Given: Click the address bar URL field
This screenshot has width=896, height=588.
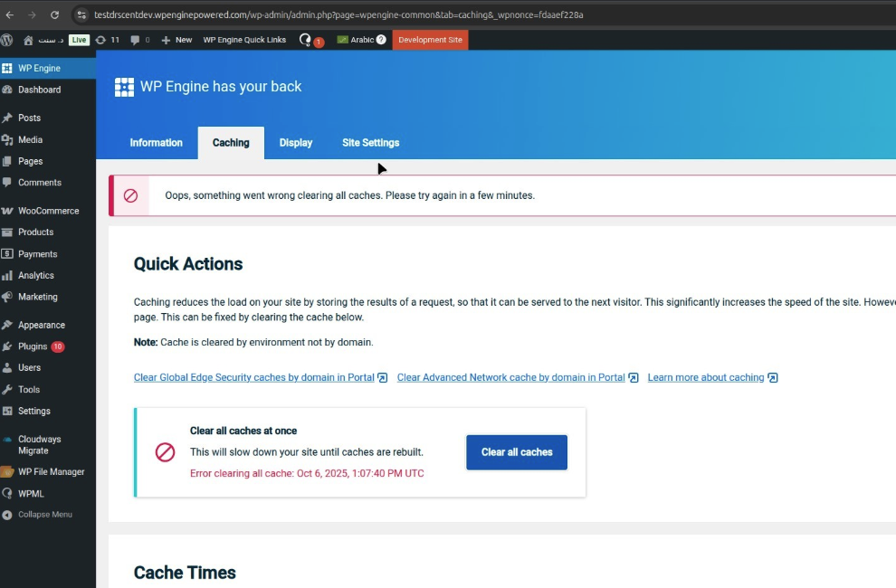Looking at the screenshot, I should pos(338,14).
